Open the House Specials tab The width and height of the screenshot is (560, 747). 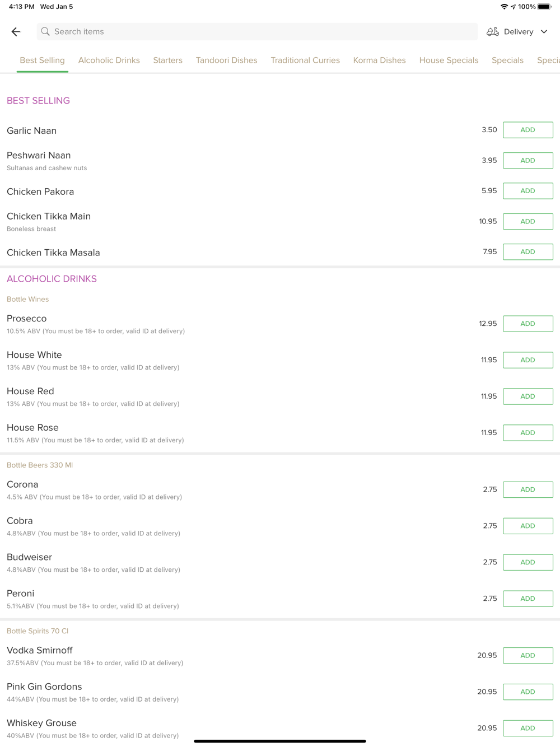coord(449,60)
